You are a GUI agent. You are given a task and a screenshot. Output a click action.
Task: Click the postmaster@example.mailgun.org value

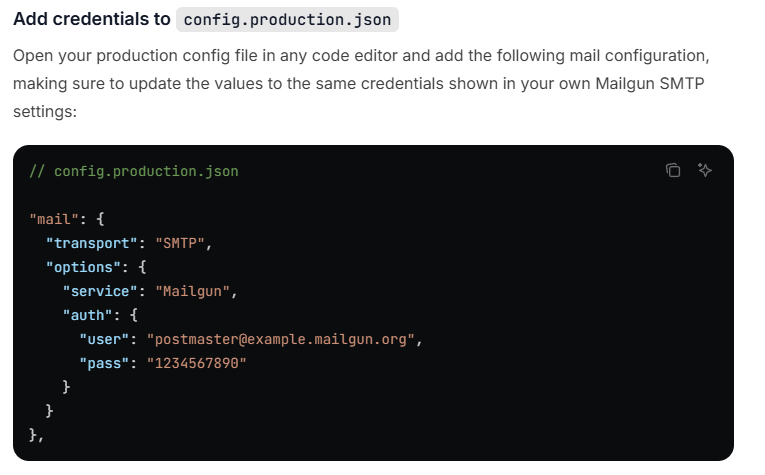coord(281,339)
